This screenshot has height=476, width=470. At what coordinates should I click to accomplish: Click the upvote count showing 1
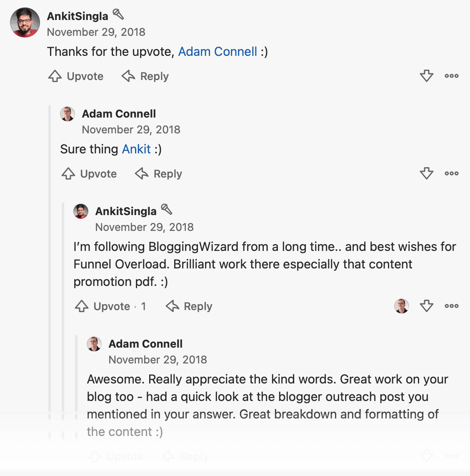(143, 306)
